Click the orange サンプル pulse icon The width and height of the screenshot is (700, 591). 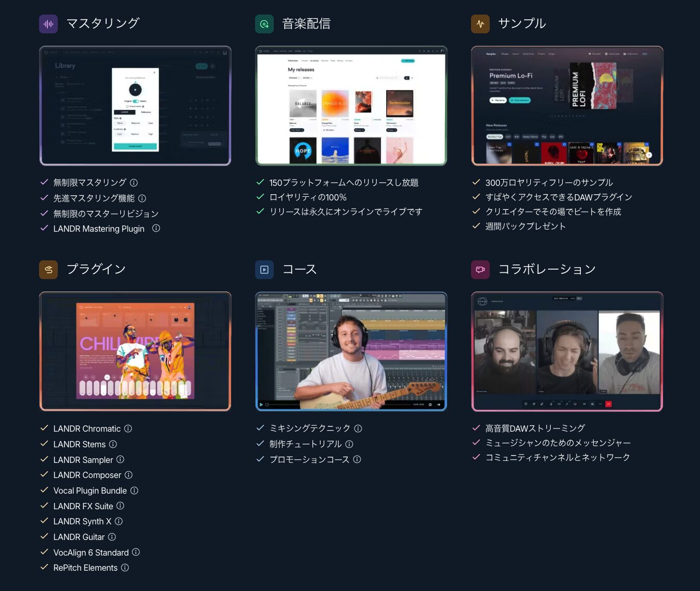[480, 24]
